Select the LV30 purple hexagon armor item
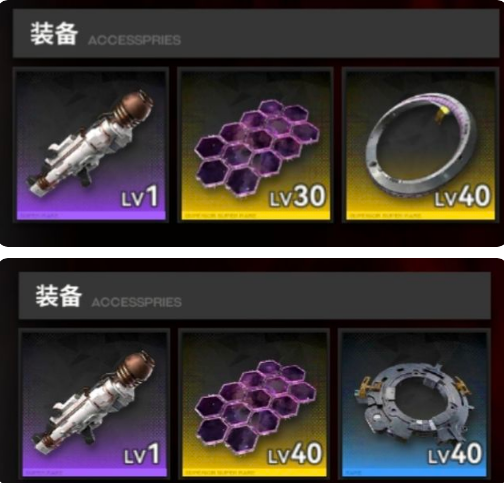The height and width of the screenshot is (483, 504). click(255, 145)
